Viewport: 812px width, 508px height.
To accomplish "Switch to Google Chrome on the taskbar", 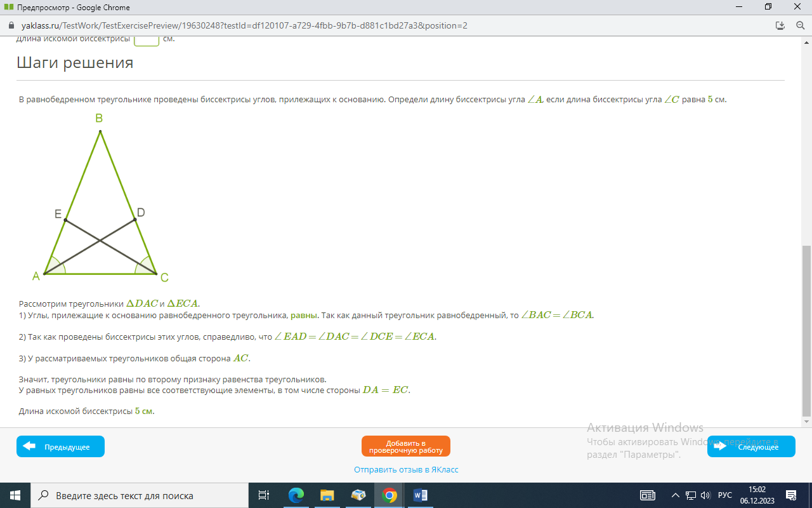I will coord(390,495).
